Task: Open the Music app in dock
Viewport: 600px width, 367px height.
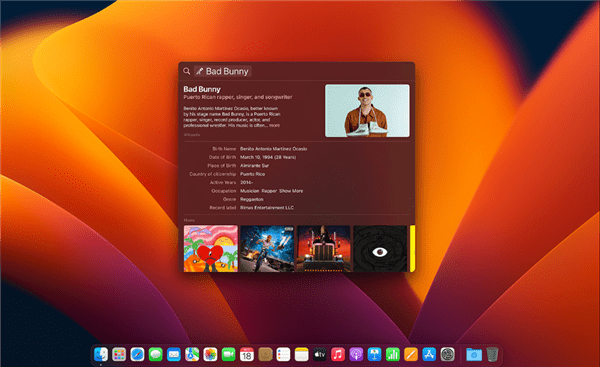Action: (x=338, y=354)
